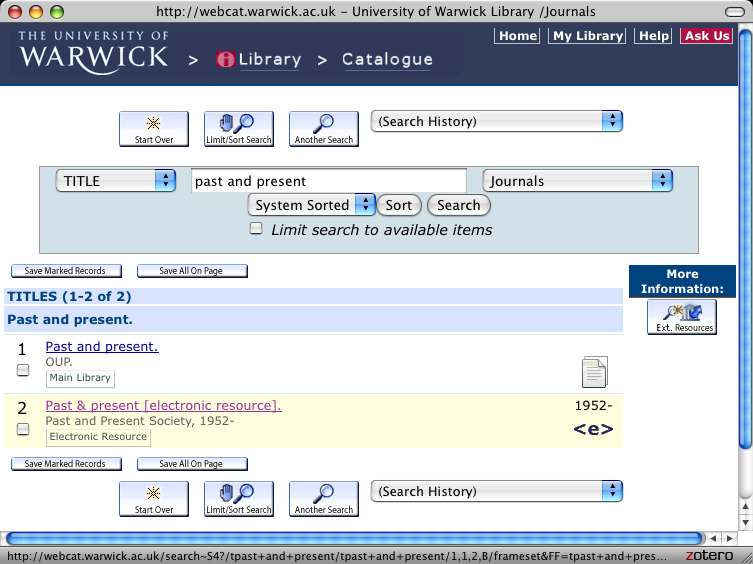
Task: Open My Library in the header
Action: (588, 36)
